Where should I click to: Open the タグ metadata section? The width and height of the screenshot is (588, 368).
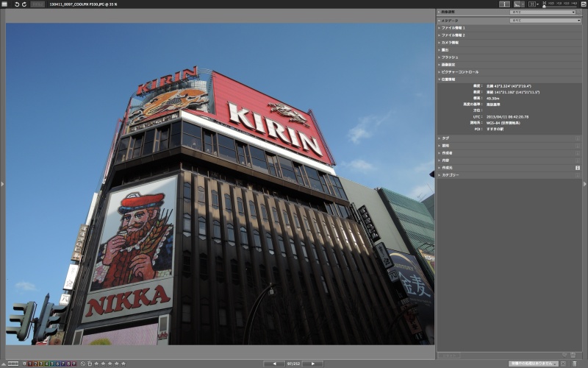pyautogui.click(x=445, y=138)
